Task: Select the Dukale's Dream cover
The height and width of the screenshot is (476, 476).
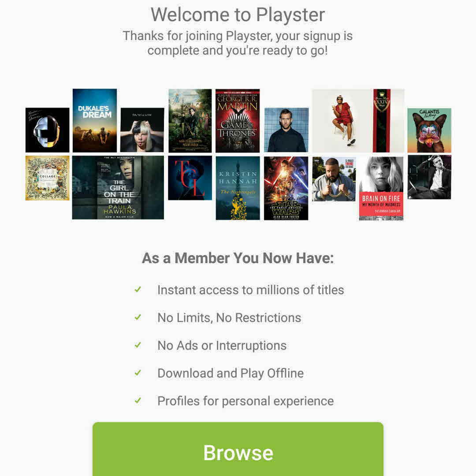Action: coord(95,120)
